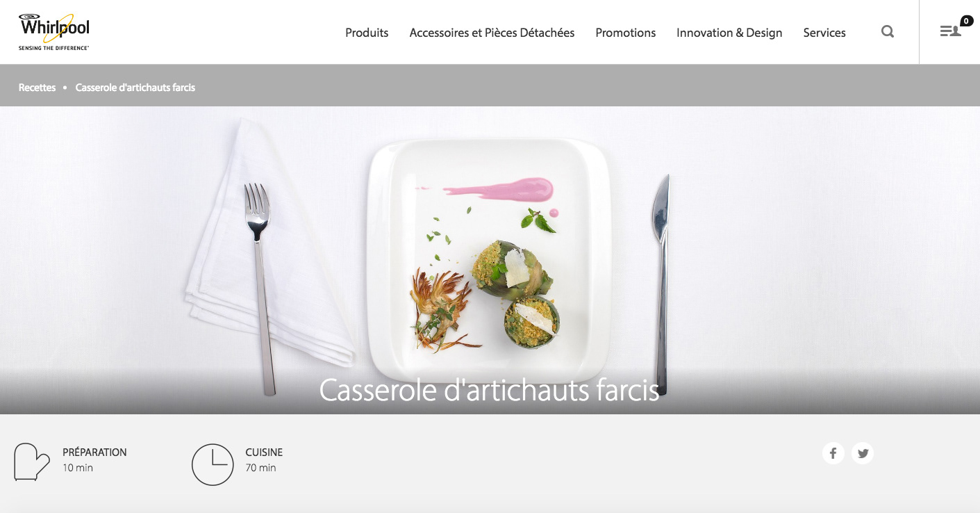Open the Promotions menu
Screen dimensions: 980x513
click(x=626, y=33)
